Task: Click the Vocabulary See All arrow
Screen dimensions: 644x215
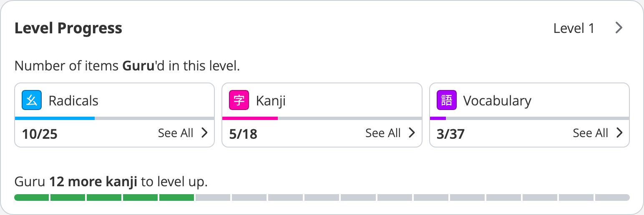Action: point(619,133)
